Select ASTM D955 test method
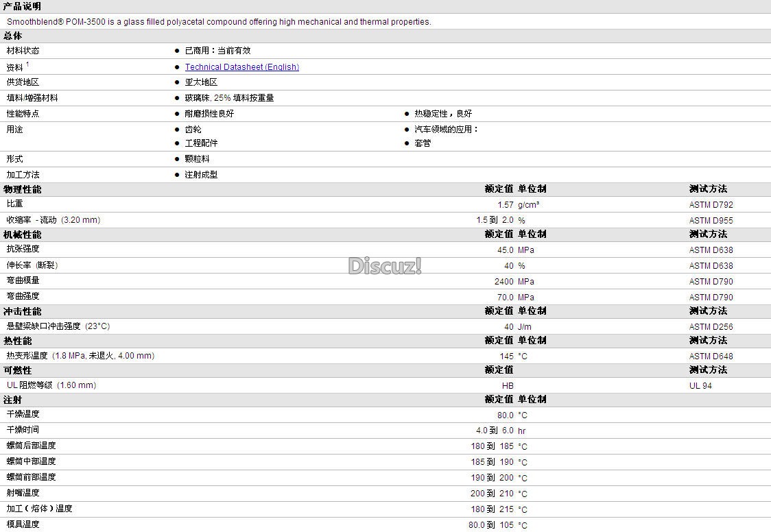This screenshot has height=532, width=771. [711, 221]
